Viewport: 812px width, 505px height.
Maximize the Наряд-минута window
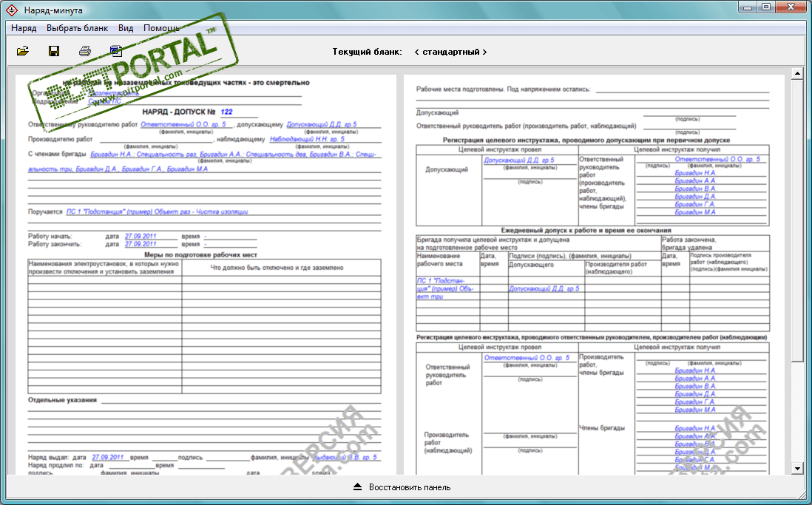(767, 7)
